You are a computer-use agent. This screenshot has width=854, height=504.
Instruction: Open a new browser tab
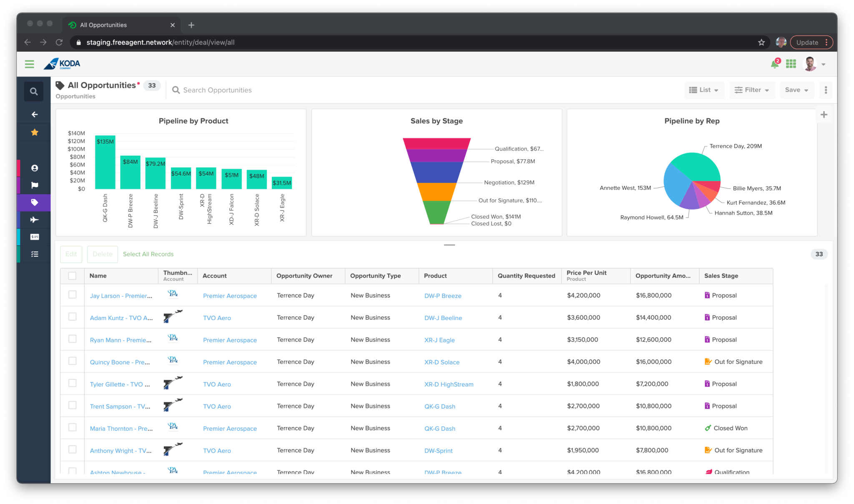pyautogui.click(x=191, y=25)
